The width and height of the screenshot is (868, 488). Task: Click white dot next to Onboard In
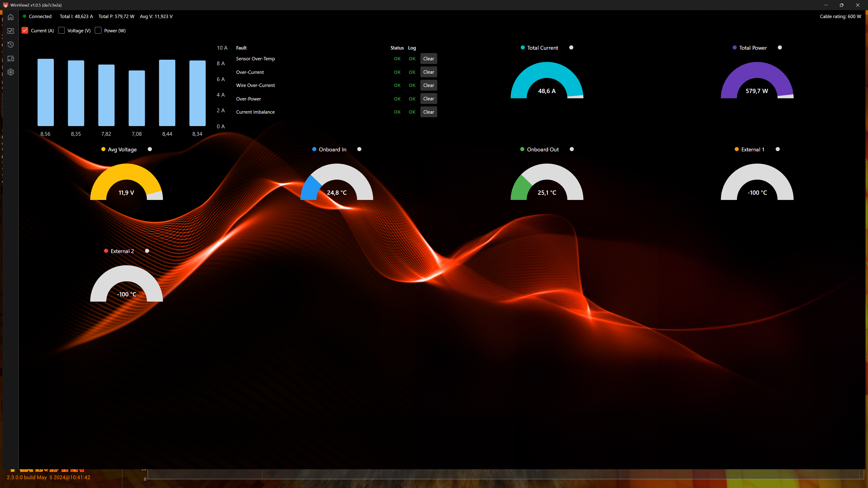point(359,149)
